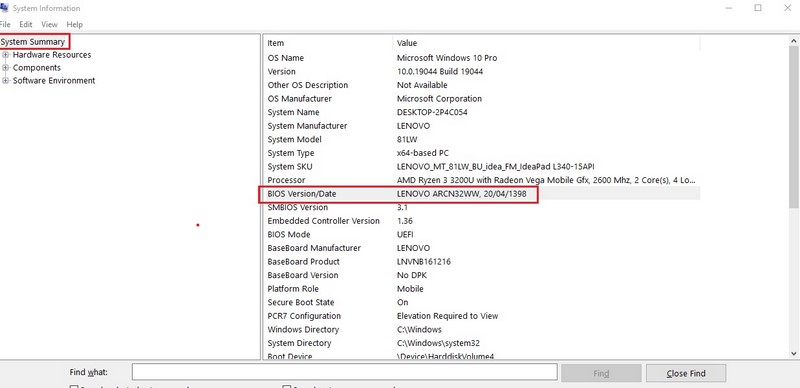This screenshot has height=388, width=800.
Task: Click the value Microsoft Windows 10 Pro
Action: pyautogui.click(x=447, y=58)
